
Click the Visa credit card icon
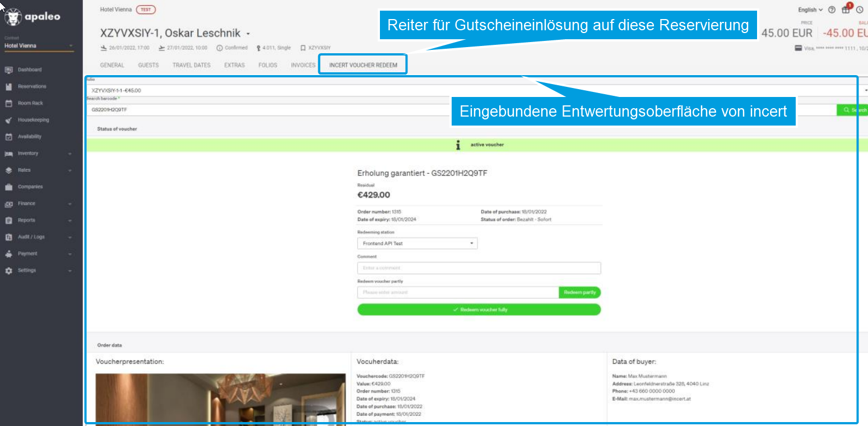799,48
